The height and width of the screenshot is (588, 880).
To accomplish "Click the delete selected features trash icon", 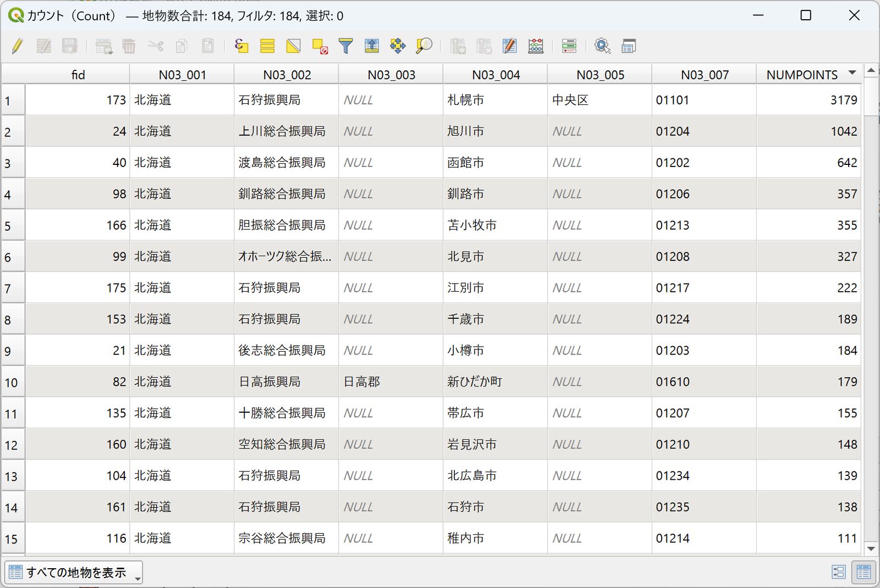I will pos(129,46).
